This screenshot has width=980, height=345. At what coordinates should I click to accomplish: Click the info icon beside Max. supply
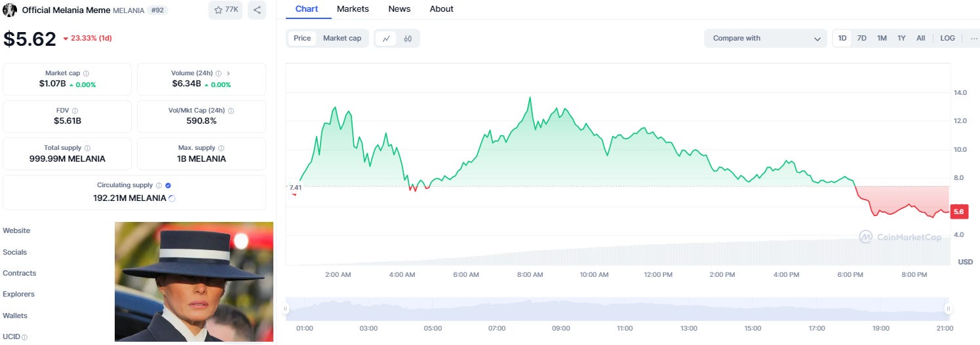click(222, 148)
